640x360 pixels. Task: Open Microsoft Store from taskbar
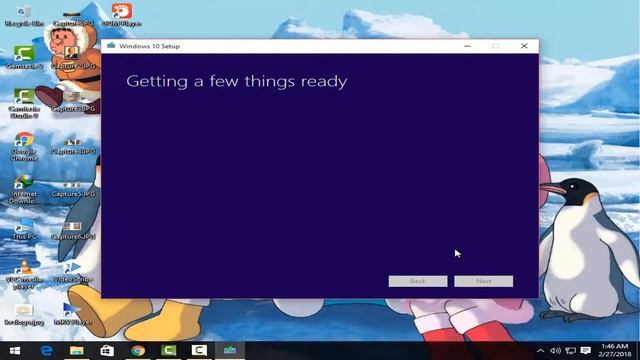[x=107, y=351]
